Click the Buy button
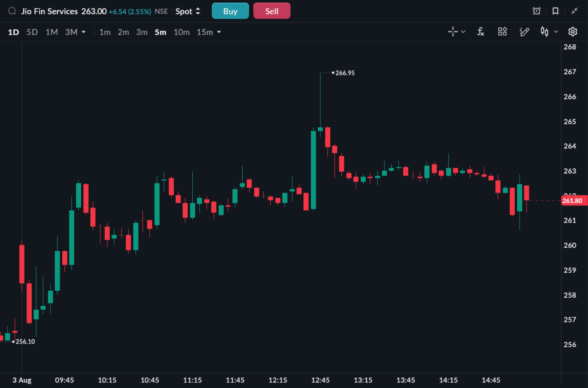Screen dimensions: 588x388 click(x=230, y=11)
